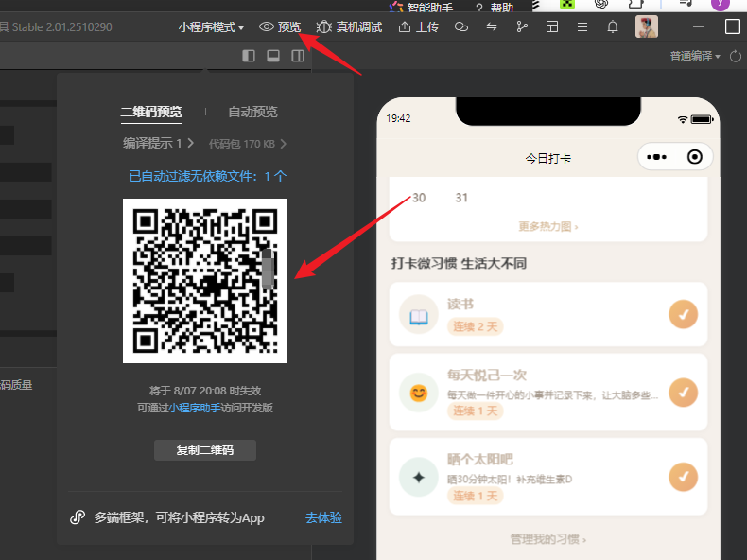The width and height of the screenshot is (747, 560).
Task: Open the 小程序模式 mode dropdown
Action: point(211,27)
